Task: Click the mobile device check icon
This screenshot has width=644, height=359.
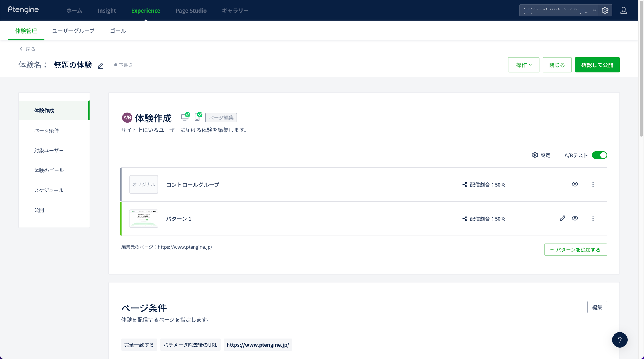Action: pyautogui.click(x=198, y=117)
